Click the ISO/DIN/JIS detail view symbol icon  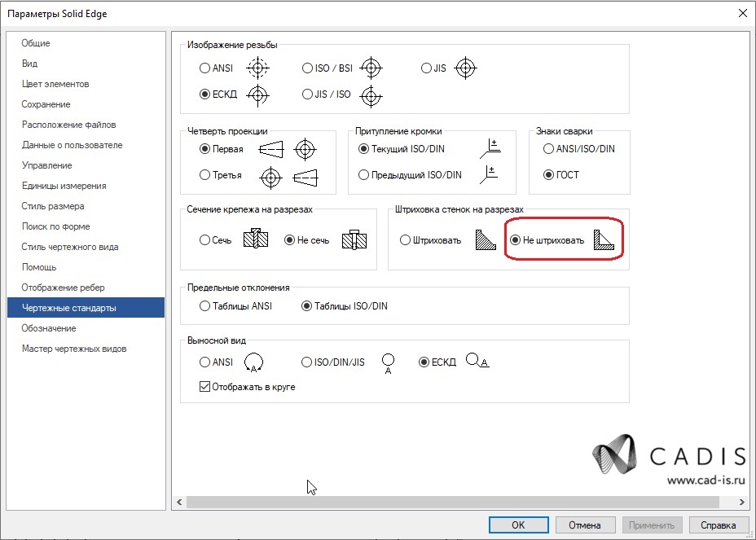click(x=388, y=363)
